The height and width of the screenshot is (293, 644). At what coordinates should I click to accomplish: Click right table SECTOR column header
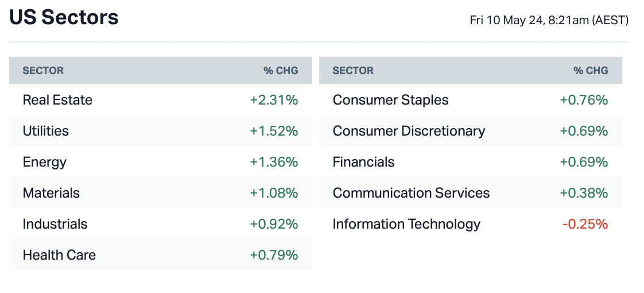click(353, 71)
